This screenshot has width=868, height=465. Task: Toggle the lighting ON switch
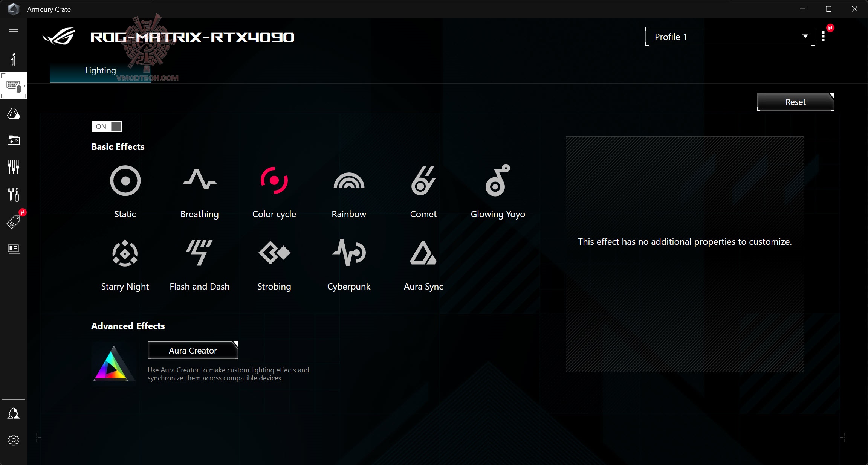click(107, 127)
